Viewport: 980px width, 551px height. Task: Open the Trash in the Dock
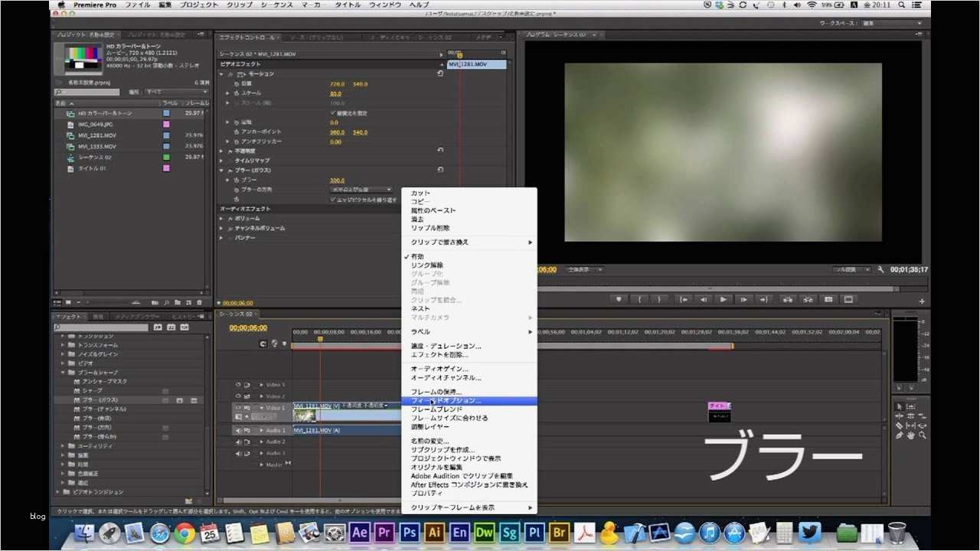point(897,532)
